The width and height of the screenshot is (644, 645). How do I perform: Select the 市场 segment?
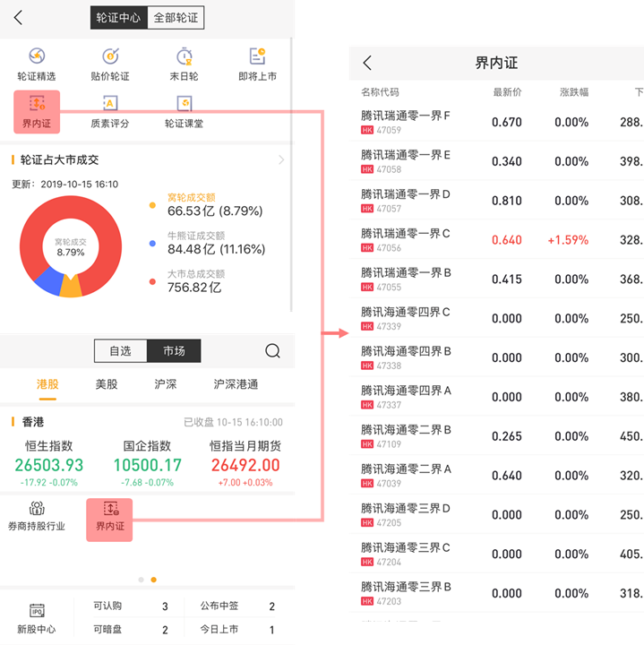tap(174, 351)
